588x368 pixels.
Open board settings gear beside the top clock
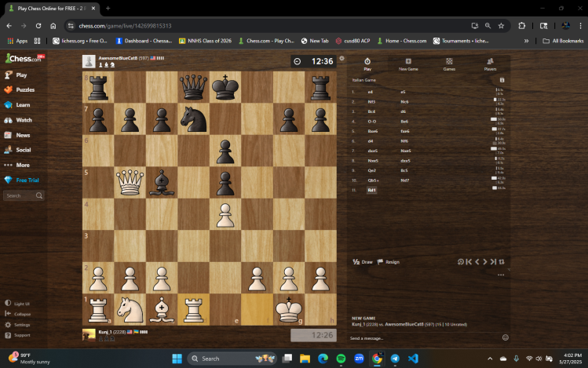pyautogui.click(x=341, y=59)
